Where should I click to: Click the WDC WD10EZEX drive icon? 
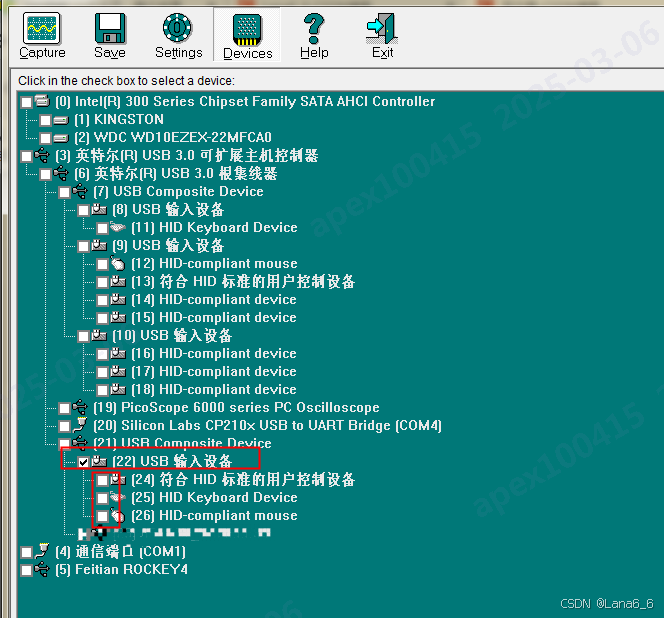tap(61, 139)
